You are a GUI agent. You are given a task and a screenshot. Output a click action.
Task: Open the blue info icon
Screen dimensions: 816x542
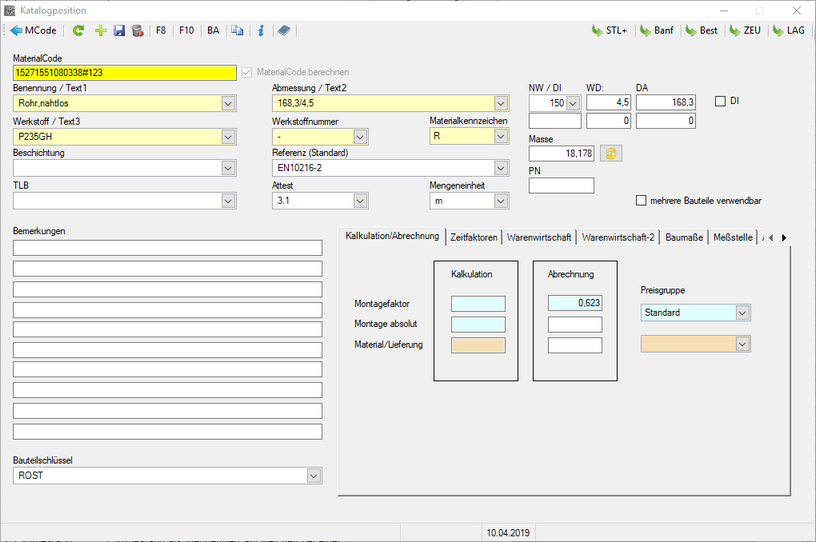tap(260, 31)
